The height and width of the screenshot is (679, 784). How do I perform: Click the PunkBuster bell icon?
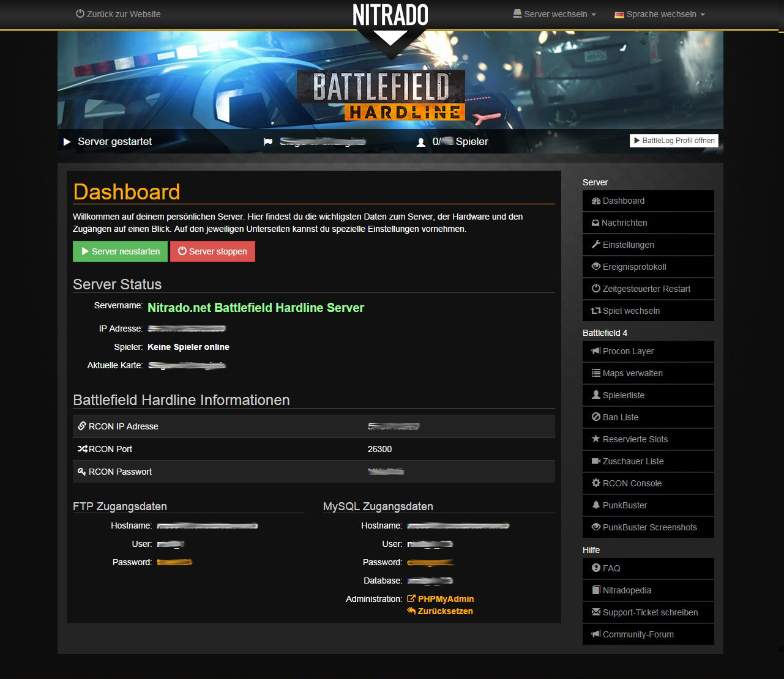click(x=596, y=505)
